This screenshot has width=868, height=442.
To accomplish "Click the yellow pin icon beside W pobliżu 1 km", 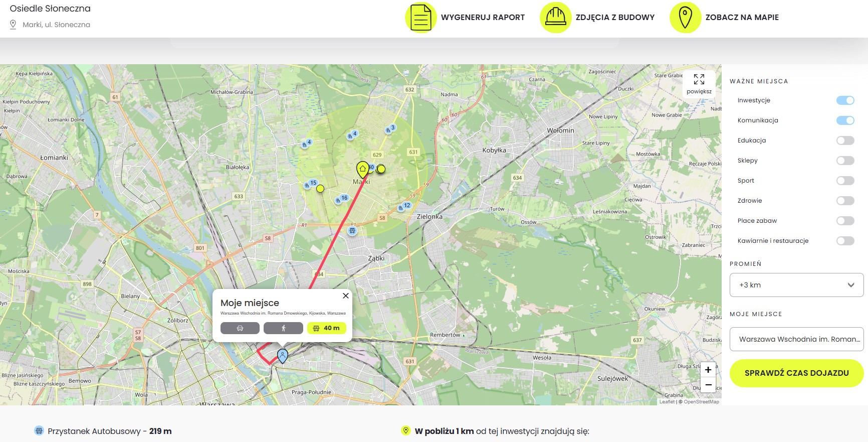I will pos(406,430).
